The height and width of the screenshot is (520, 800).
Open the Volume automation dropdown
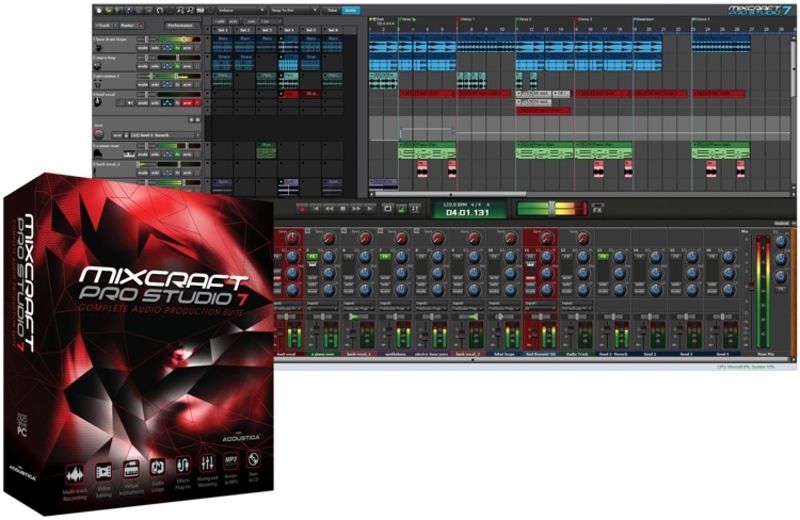click(262, 10)
